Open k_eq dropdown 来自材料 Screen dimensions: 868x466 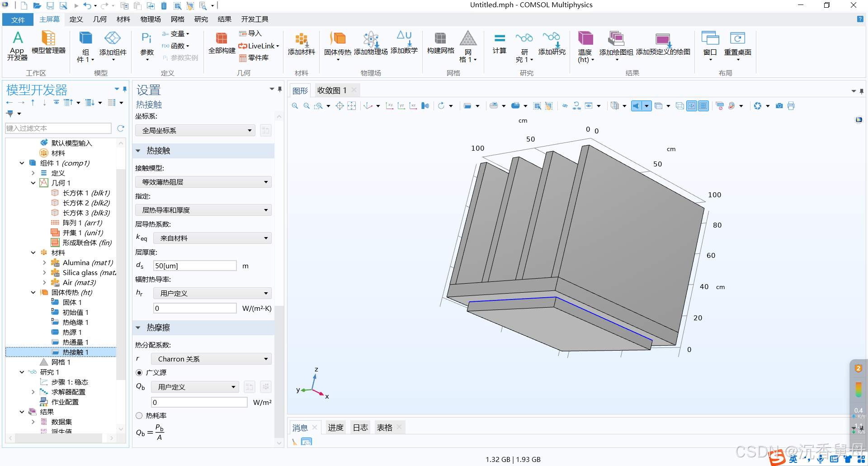pos(212,238)
